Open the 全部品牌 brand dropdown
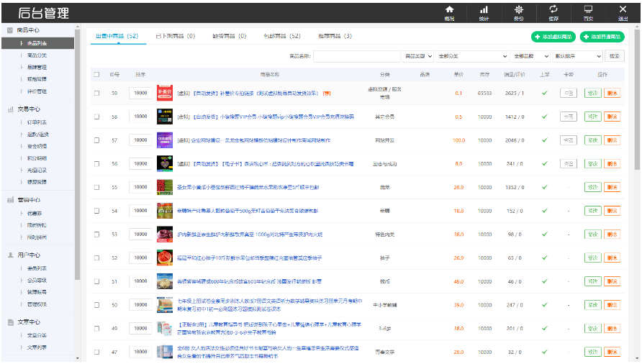 [530, 56]
